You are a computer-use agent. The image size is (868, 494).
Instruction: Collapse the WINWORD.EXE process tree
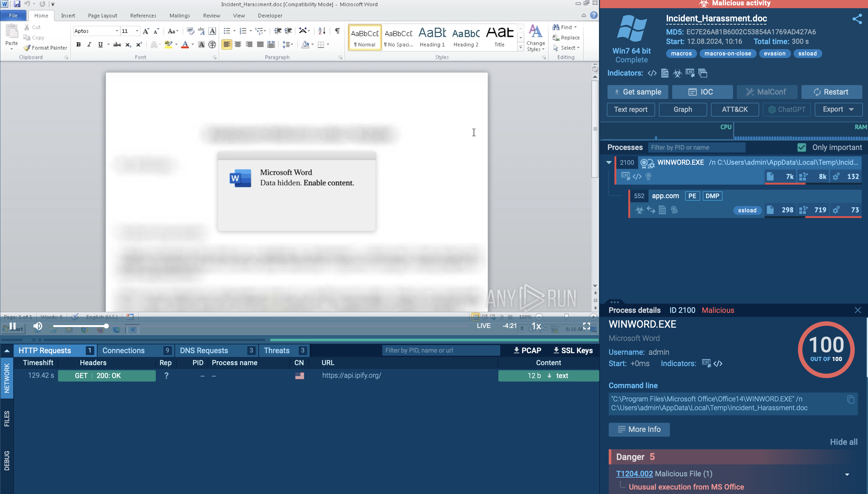click(609, 163)
